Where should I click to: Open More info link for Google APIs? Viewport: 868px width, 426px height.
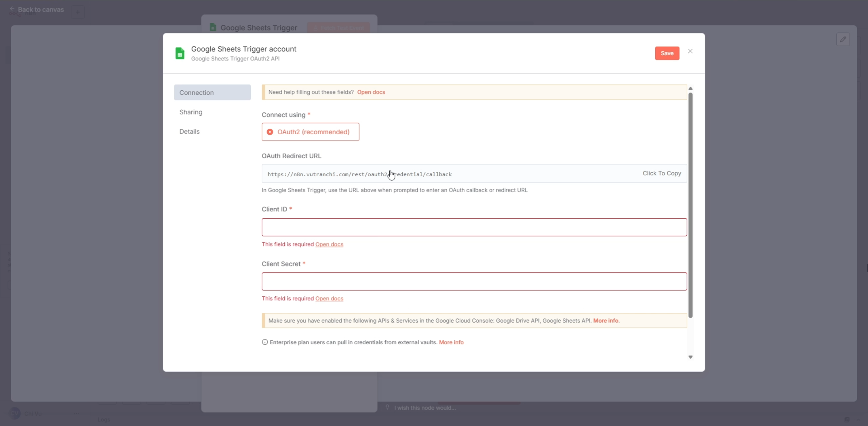coord(606,321)
